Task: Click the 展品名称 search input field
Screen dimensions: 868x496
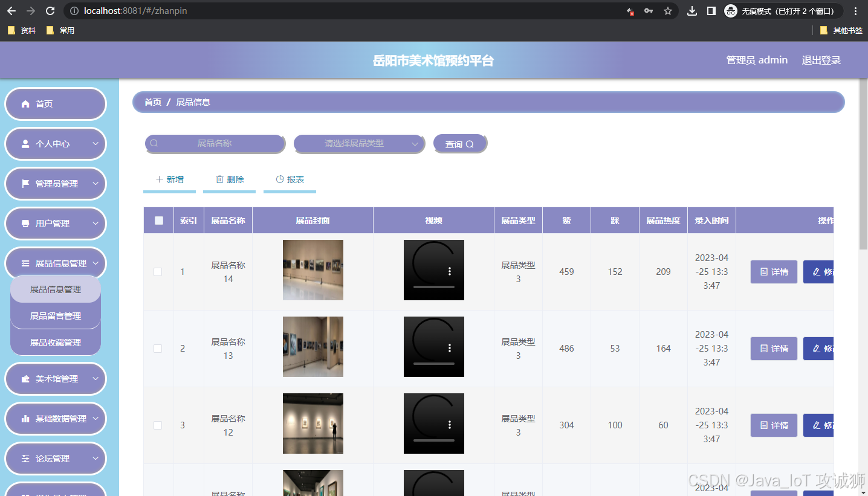Action: point(215,143)
